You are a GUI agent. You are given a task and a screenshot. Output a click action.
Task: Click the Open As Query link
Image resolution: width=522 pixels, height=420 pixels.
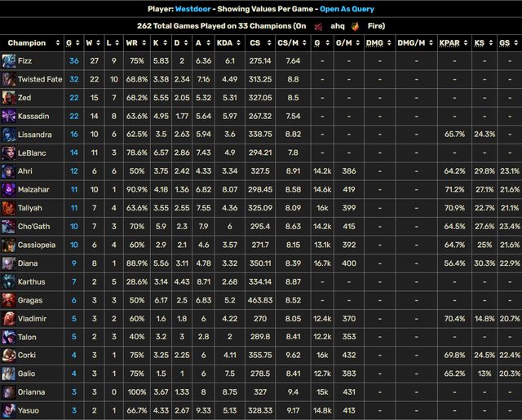tap(357, 9)
